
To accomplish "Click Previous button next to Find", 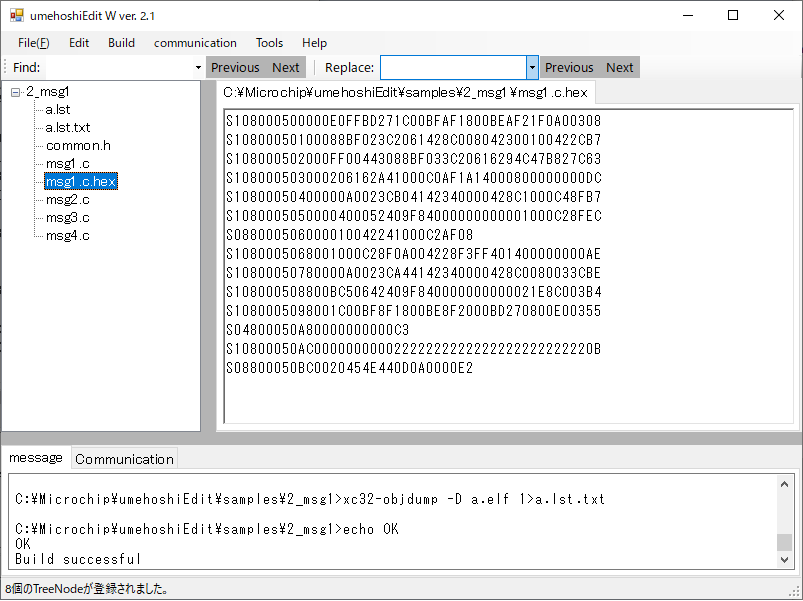I will (x=235, y=68).
